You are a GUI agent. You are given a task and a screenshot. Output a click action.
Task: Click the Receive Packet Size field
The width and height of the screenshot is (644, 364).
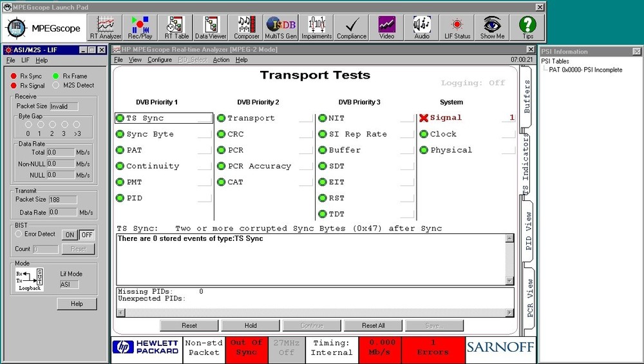[64, 106]
